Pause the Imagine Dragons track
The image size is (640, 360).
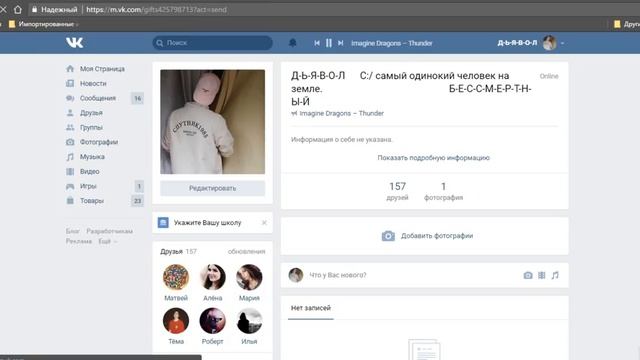tap(329, 43)
